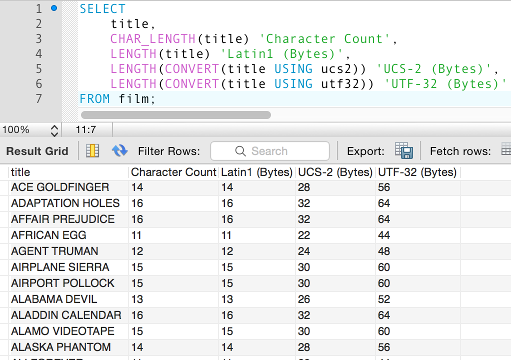Select the AFFAIR PREJUDICE title cell
This screenshot has height=360, width=511.
pos(68,219)
